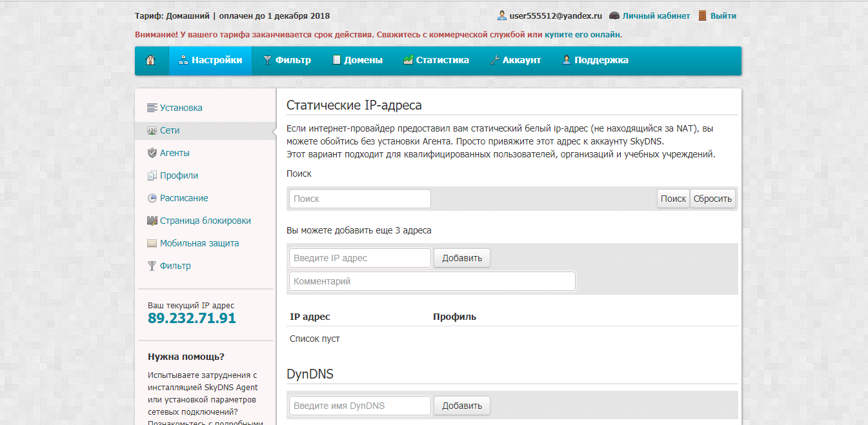The image size is (868, 425).
Task: Focus the Введите IP адрес input
Action: tap(359, 258)
